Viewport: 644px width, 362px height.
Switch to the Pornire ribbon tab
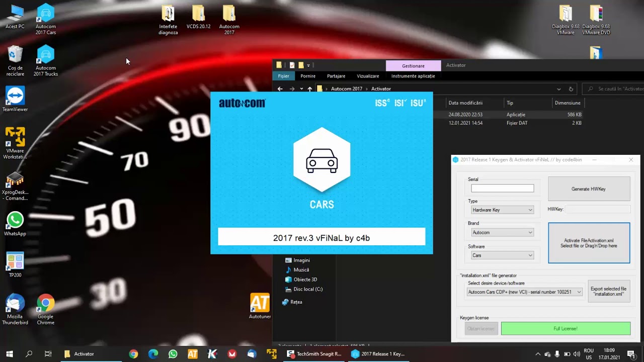308,76
